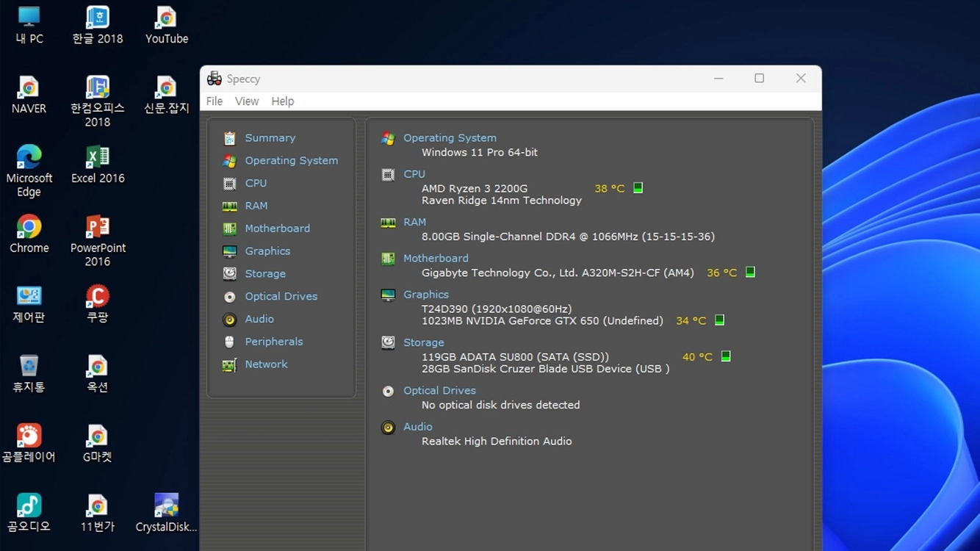Select the 휴지통 recycle bin icon
Image resolution: width=980 pixels, height=551 pixels.
[29, 373]
